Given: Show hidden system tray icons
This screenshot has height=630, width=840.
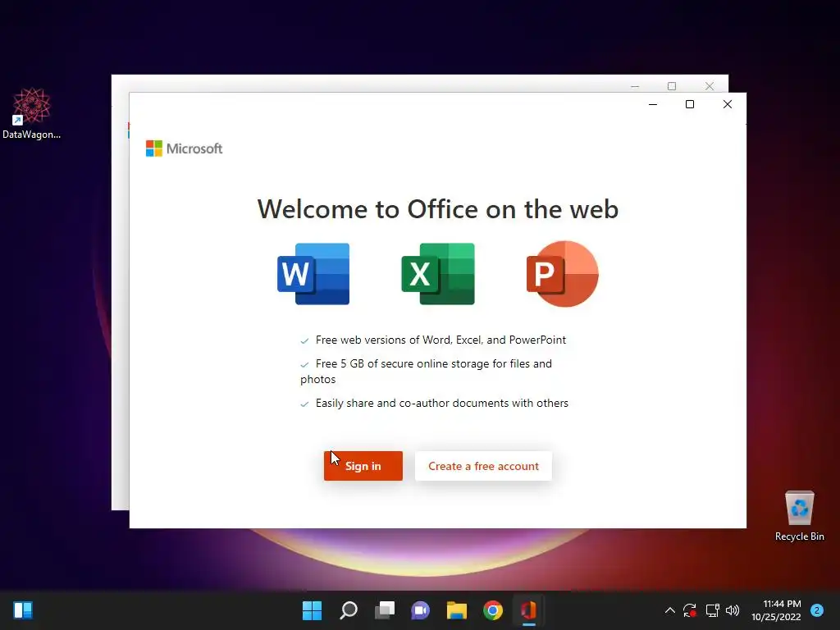Looking at the screenshot, I should [x=669, y=610].
